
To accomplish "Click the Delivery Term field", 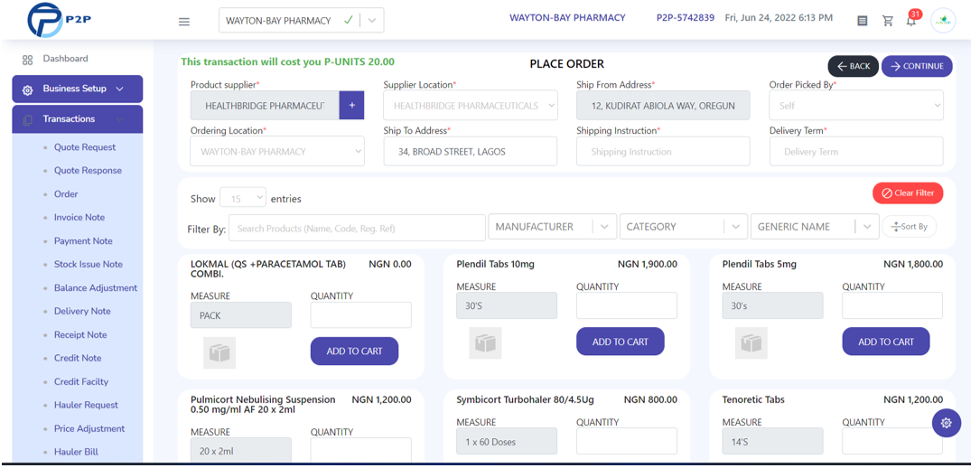I will (x=856, y=151).
